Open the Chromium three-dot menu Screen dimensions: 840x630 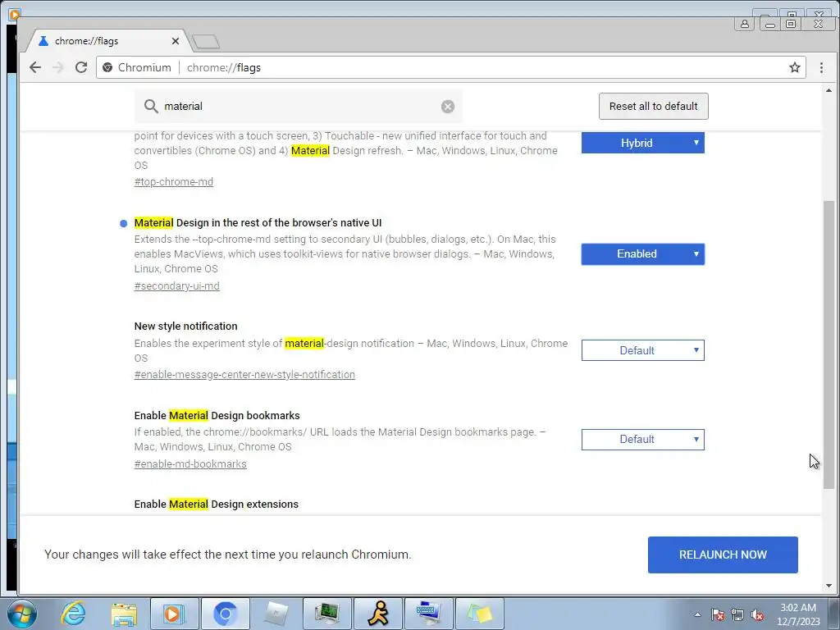point(821,67)
